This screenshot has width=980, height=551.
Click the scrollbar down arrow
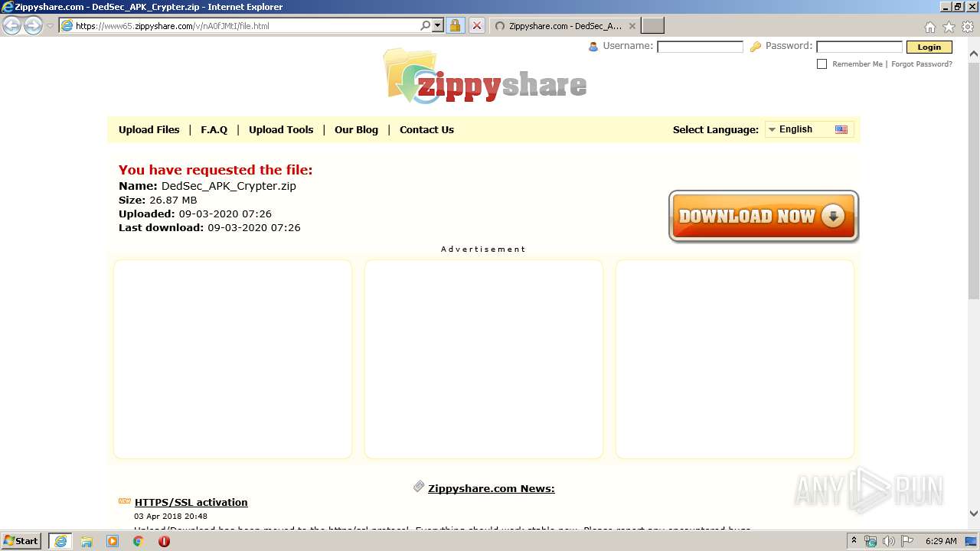click(x=974, y=514)
